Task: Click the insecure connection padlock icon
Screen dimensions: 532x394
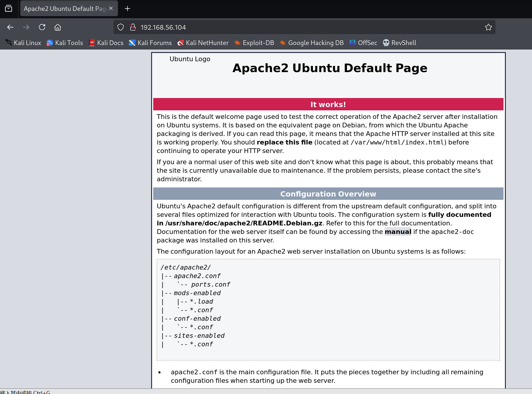Action: pos(133,27)
